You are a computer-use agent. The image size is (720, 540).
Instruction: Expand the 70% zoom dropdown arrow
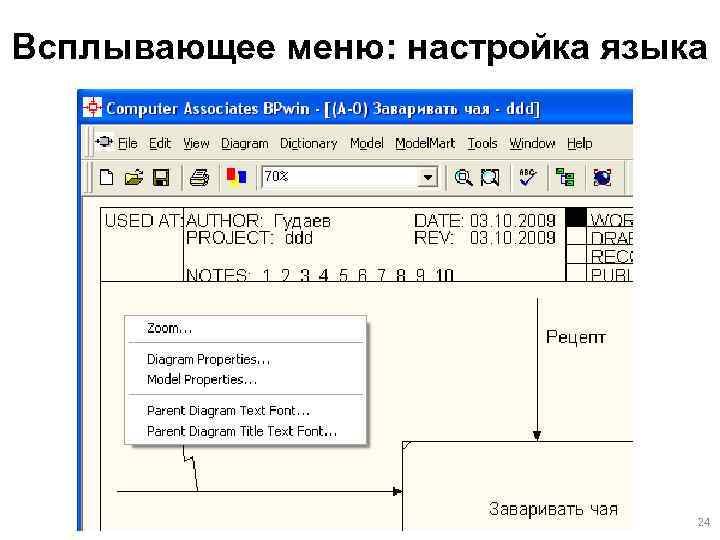coord(428,177)
